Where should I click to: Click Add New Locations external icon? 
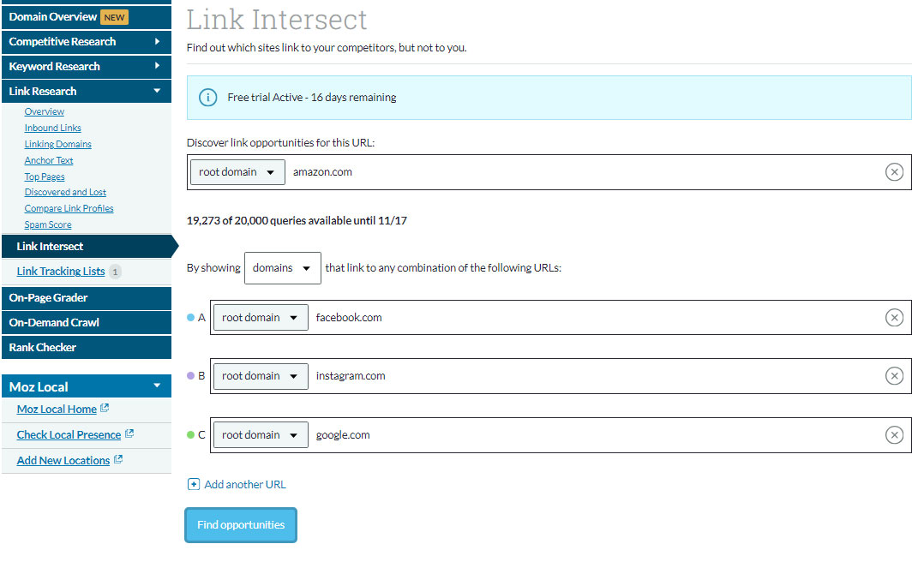point(118,460)
